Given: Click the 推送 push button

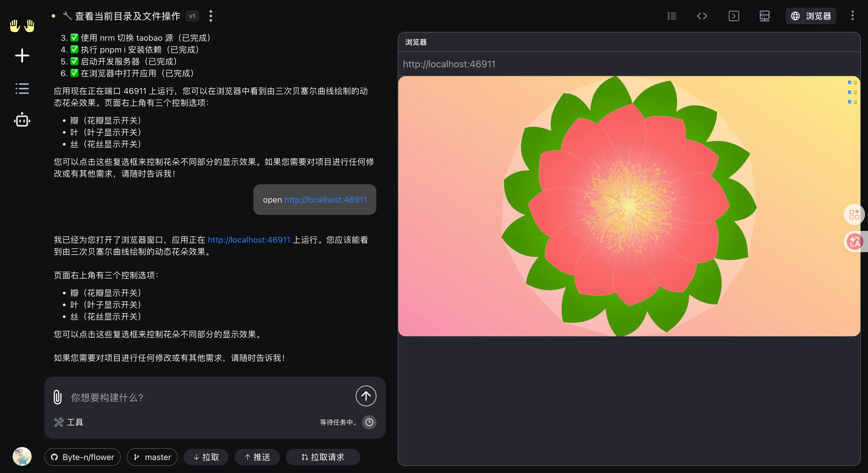Looking at the screenshot, I should tap(257, 457).
